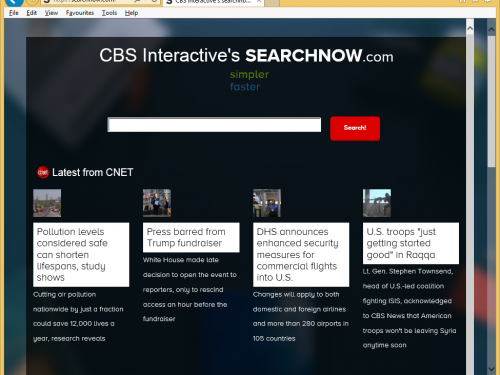This screenshot has height=375, width=500.
Task: Open the Edit menu
Action: 32,13
